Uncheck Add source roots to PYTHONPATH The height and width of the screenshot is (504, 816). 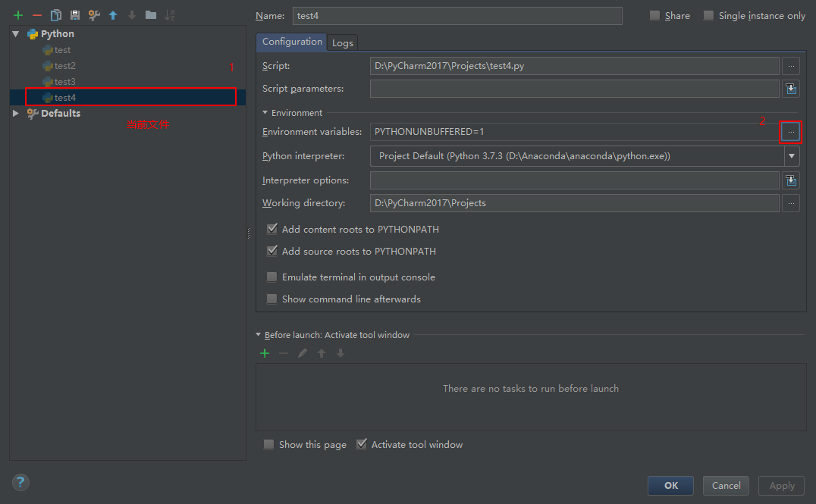click(x=272, y=251)
